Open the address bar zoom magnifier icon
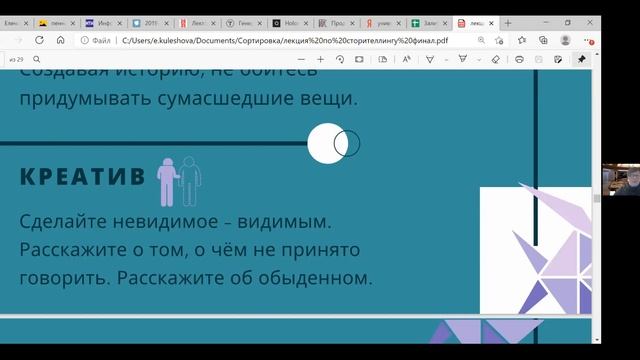The height and width of the screenshot is (360, 640). pyautogui.click(x=481, y=40)
